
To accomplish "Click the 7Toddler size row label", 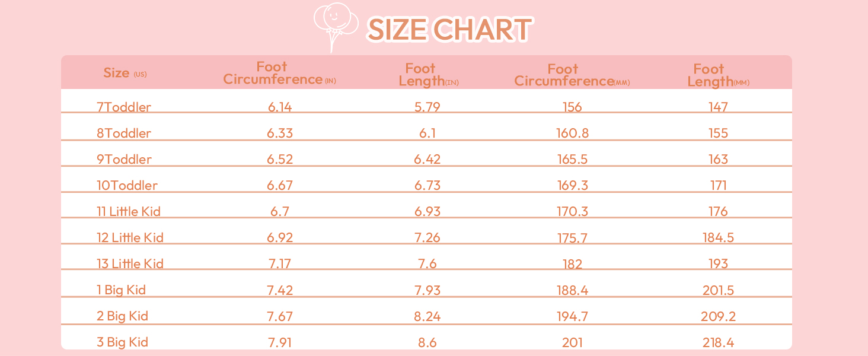I will click(x=124, y=107).
